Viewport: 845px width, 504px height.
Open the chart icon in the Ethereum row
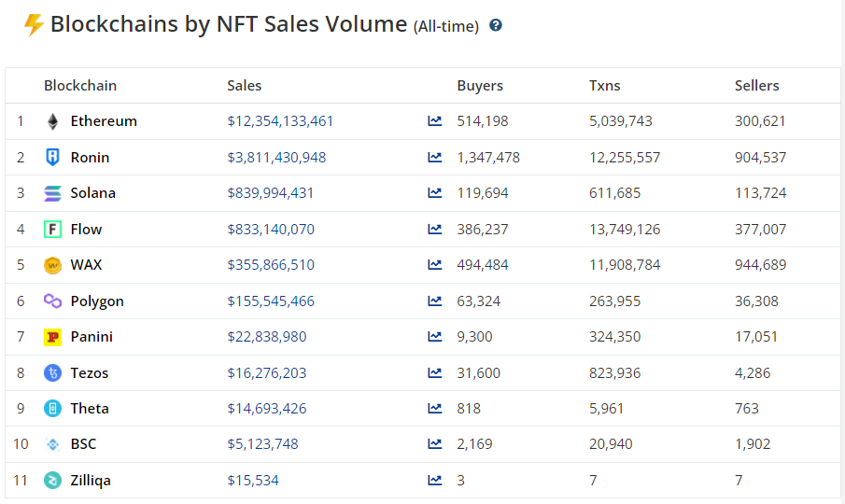click(435, 121)
